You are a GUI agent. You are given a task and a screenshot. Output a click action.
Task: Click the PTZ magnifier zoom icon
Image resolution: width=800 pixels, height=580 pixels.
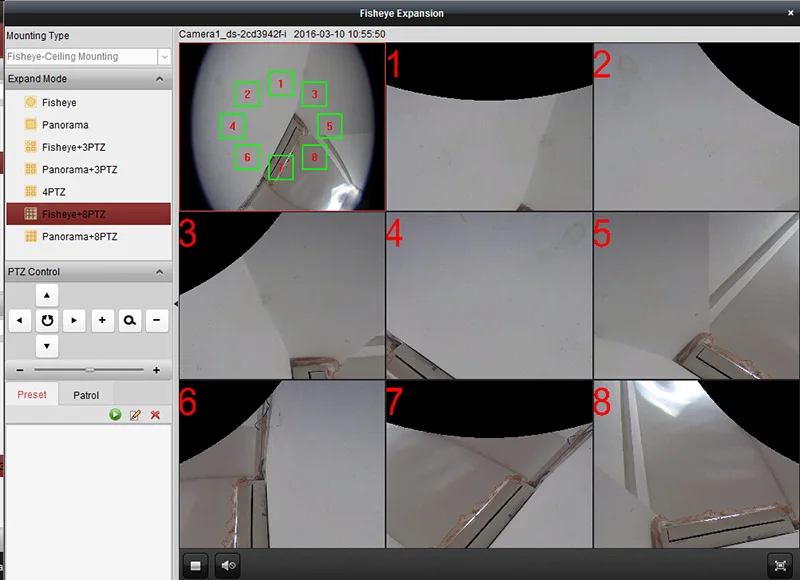[x=130, y=320]
